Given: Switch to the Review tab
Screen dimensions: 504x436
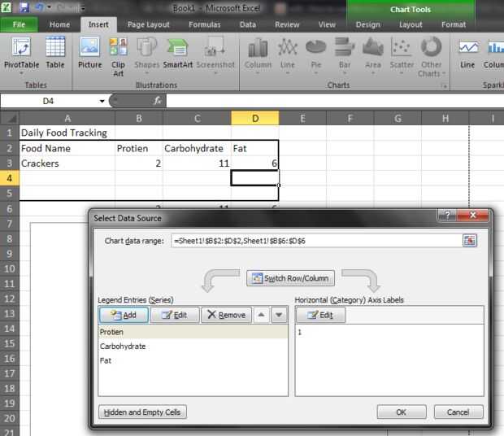Looking at the screenshot, I should point(287,24).
